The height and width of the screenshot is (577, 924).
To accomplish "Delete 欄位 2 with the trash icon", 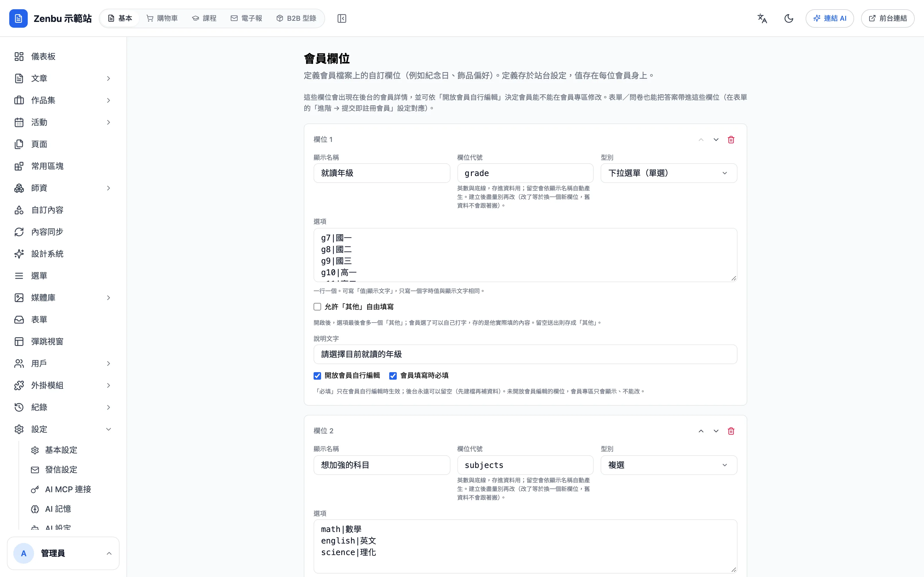I will (731, 431).
